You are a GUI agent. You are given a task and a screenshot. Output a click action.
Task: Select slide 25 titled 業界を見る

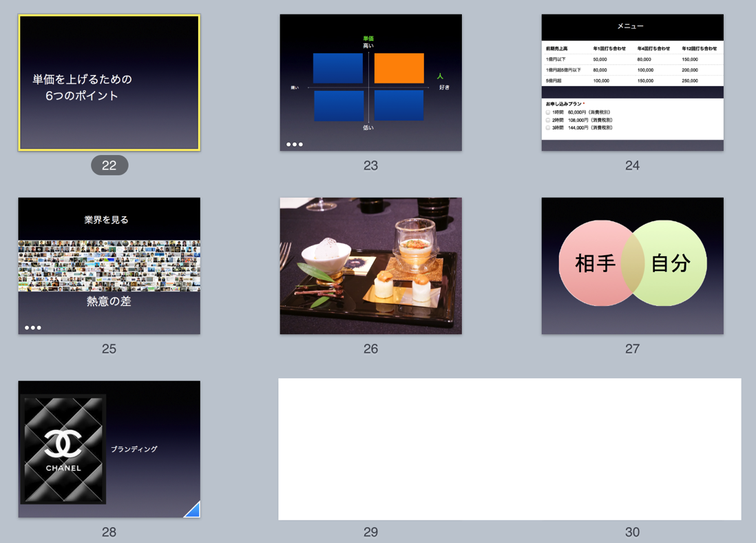tap(109, 266)
